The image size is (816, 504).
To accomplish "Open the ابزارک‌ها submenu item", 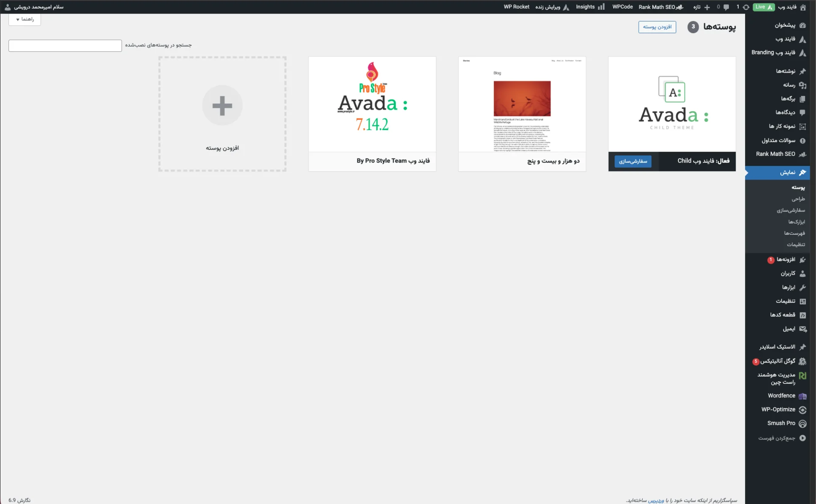I will coord(796,222).
